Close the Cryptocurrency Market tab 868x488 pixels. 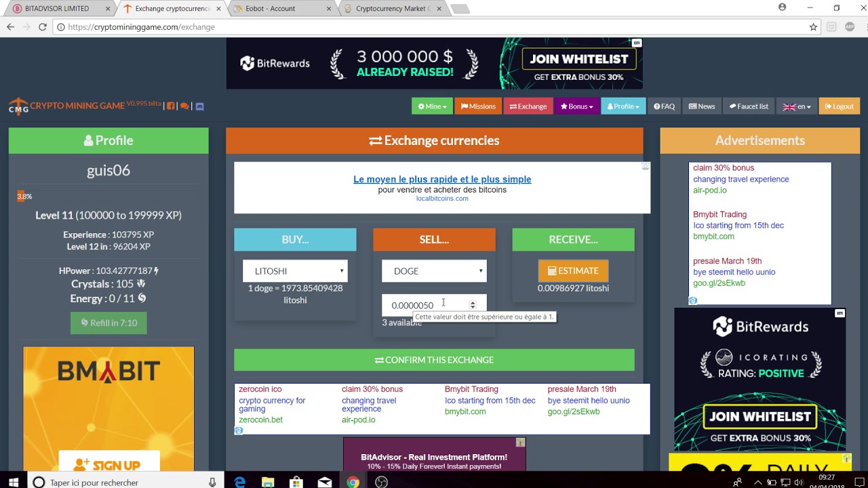tap(439, 9)
